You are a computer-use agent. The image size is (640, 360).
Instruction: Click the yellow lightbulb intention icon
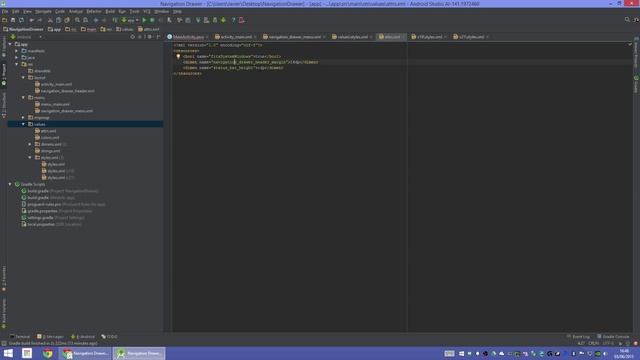[178, 57]
